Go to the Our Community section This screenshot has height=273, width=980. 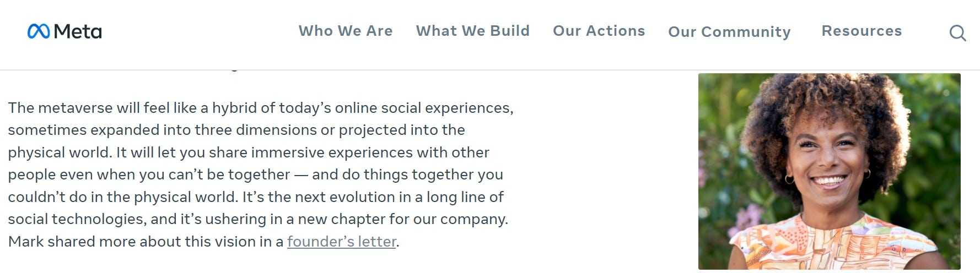coord(729,32)
